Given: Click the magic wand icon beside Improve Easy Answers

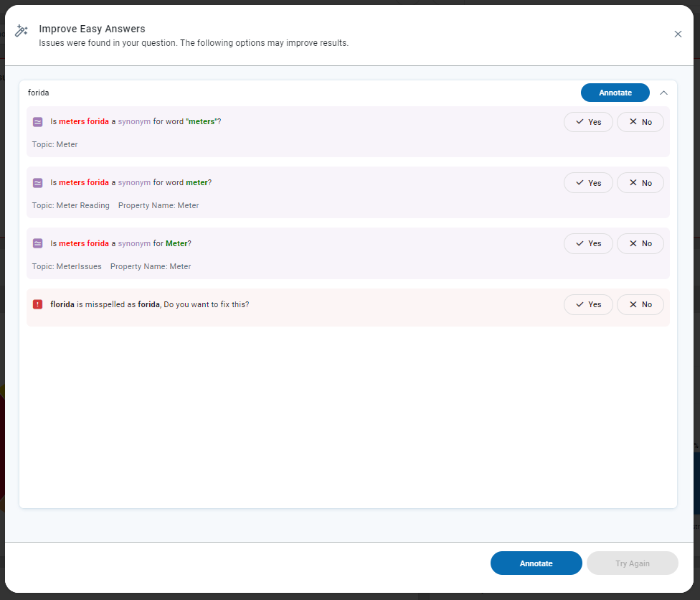Looking at the screenshot, I should [x=22, y=31].
